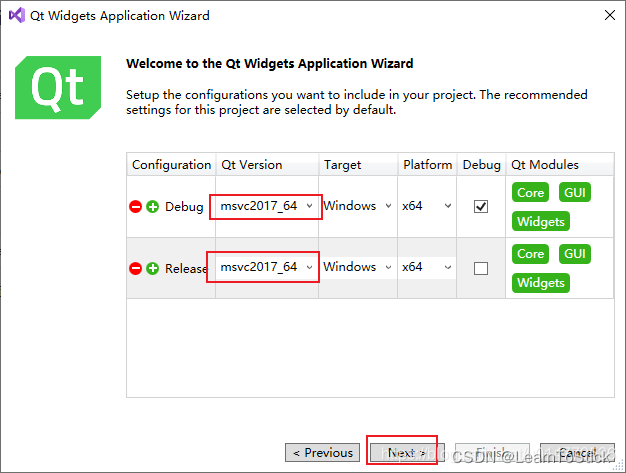Click the Next button
Image resolution: width=626 pixels, height=473 pixels.
coord(407,453)
